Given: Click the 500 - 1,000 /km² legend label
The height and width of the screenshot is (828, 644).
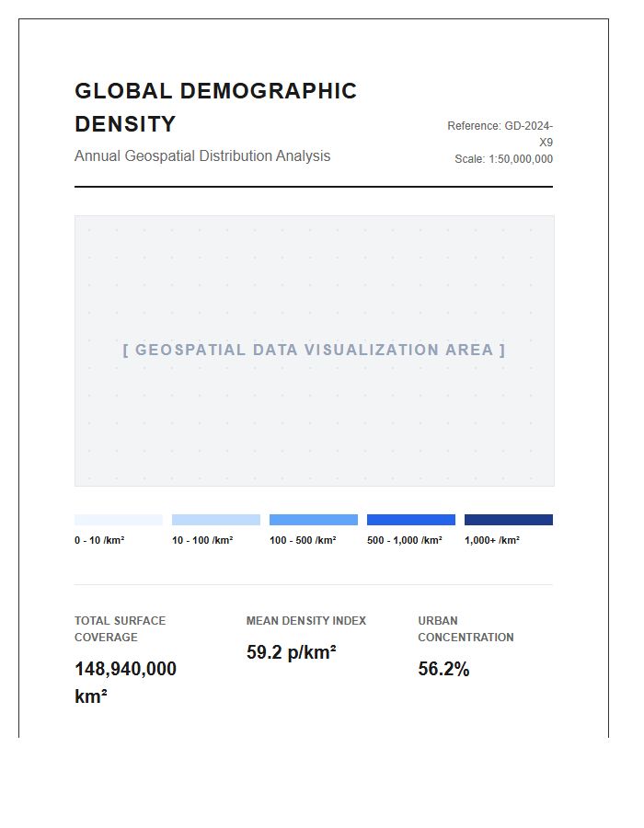Looking at the screenshot, I should click(x=405, y=540).
